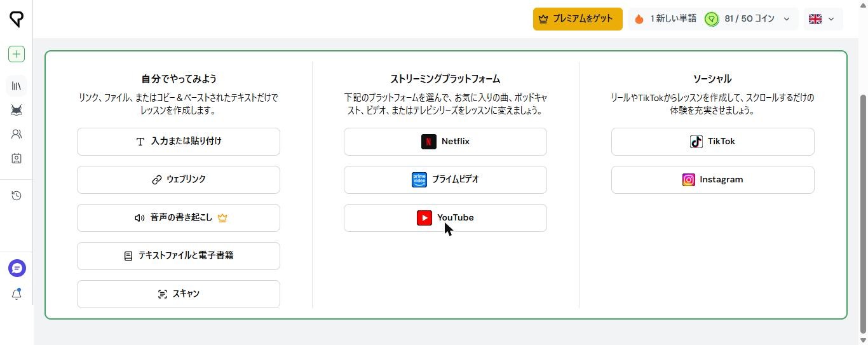Click the ソーシャル heading

pyautogui.click(x=712, y=79)
